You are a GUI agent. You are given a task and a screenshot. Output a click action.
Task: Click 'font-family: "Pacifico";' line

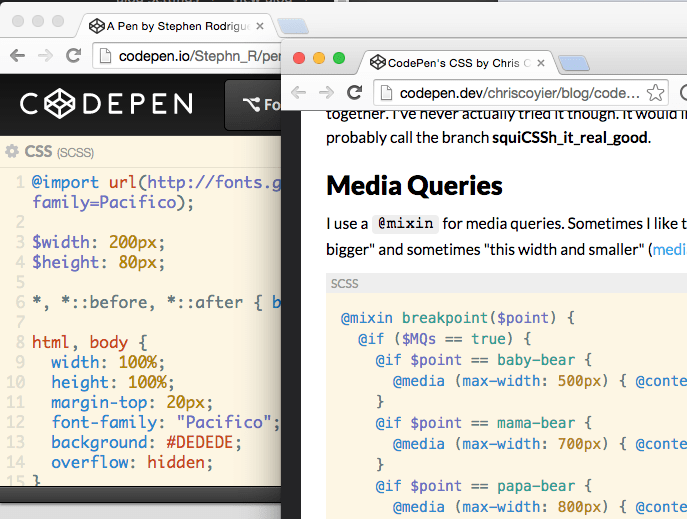coord(166,422)
